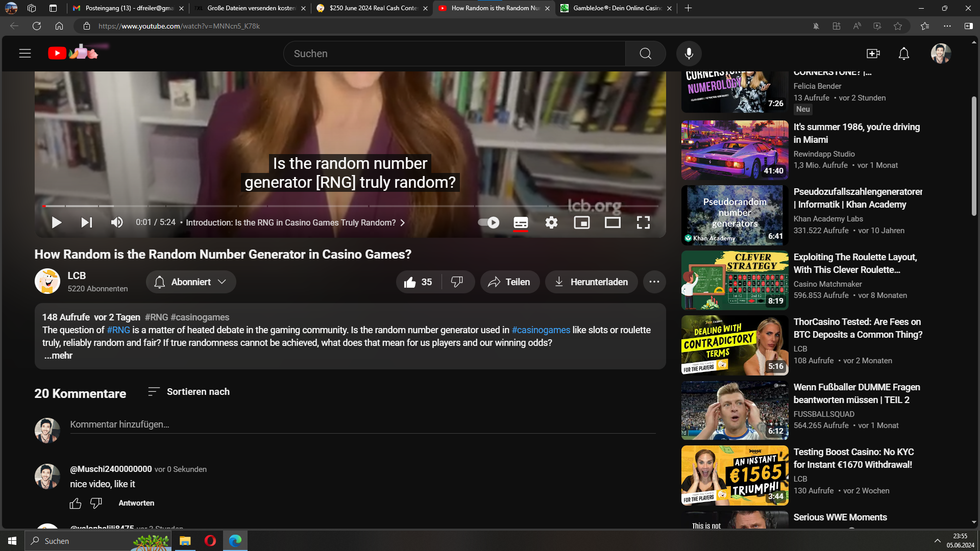Viewport: 980px width, 551px height.
Task: Share the video via Teilen
Action: (x=509, y=282)
